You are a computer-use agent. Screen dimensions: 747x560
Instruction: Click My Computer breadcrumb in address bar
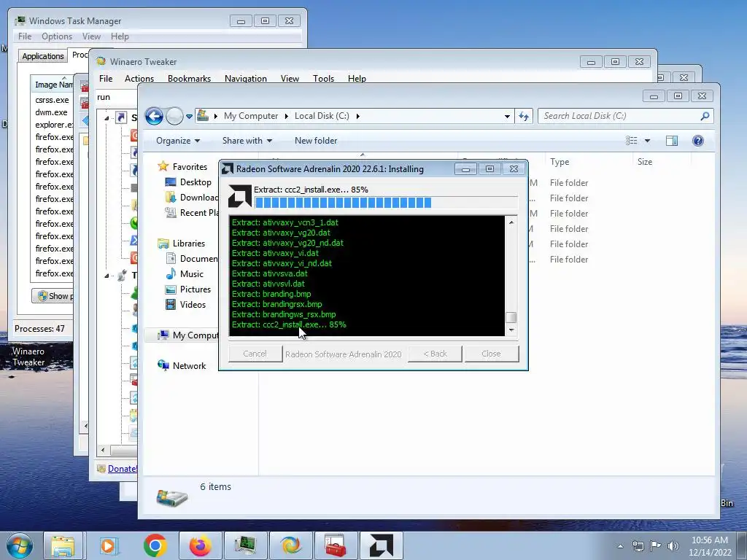[251, 116]
